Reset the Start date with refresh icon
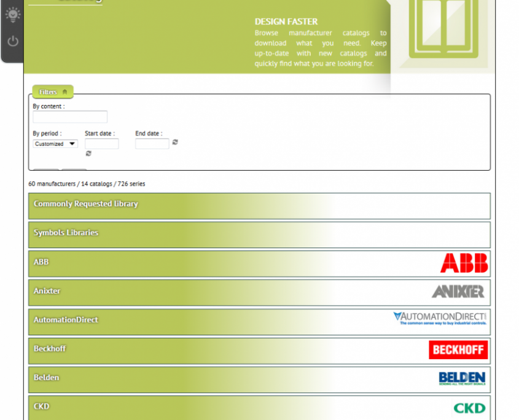519x420 pixels. pos(88,154)
